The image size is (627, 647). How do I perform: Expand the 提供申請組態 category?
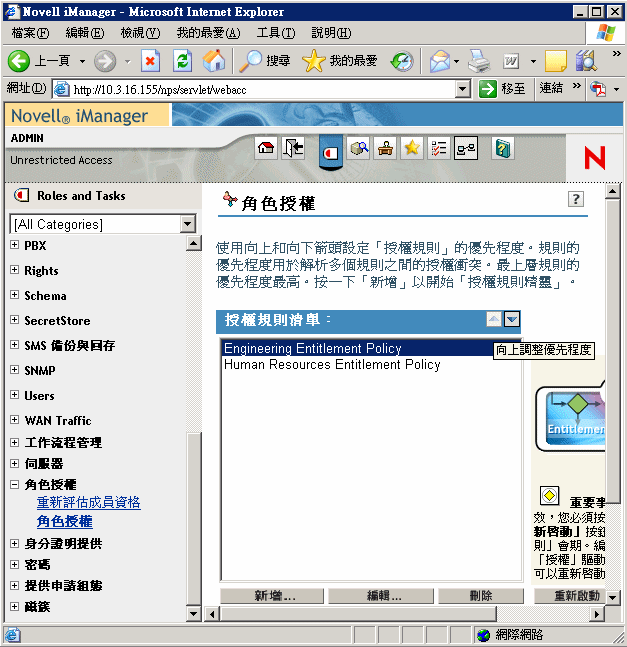pyautogui.click(x=14, y=585)
